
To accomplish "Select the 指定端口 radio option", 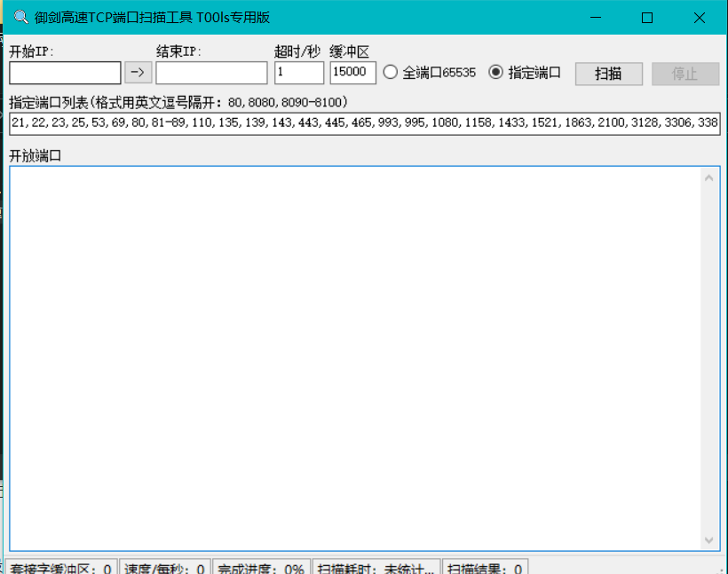I will click(x=495, y=73).
